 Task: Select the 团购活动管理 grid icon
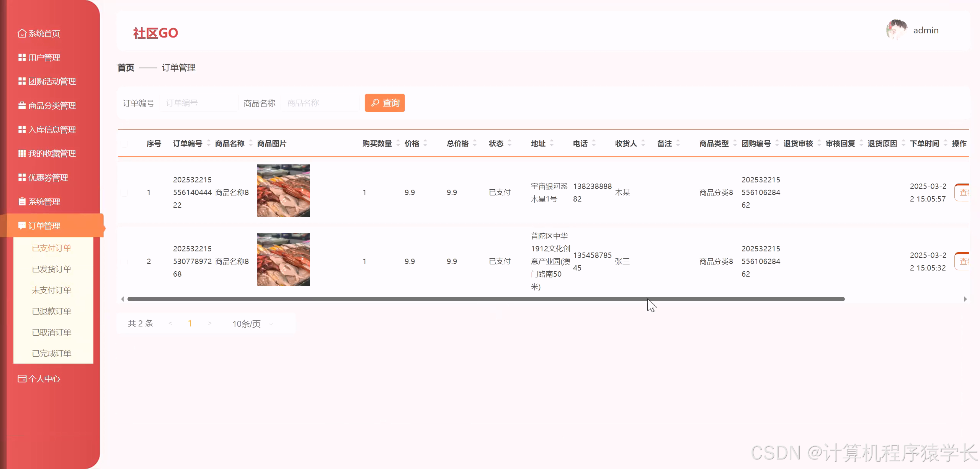click(22, 81)
